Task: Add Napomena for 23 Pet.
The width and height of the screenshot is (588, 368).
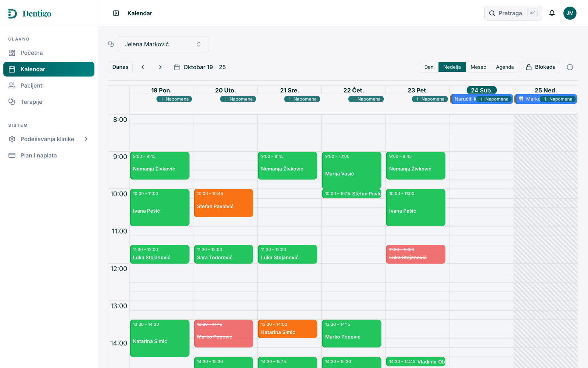Action: (430, 99)
